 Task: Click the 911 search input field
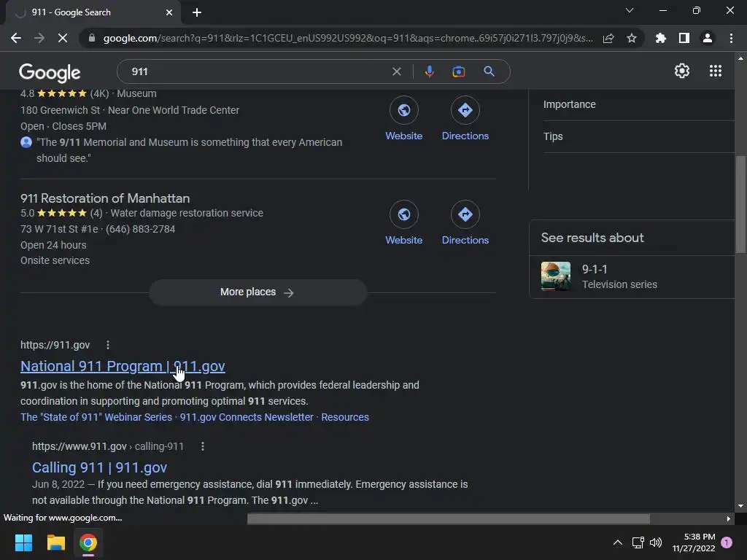[x=258, y=71]
